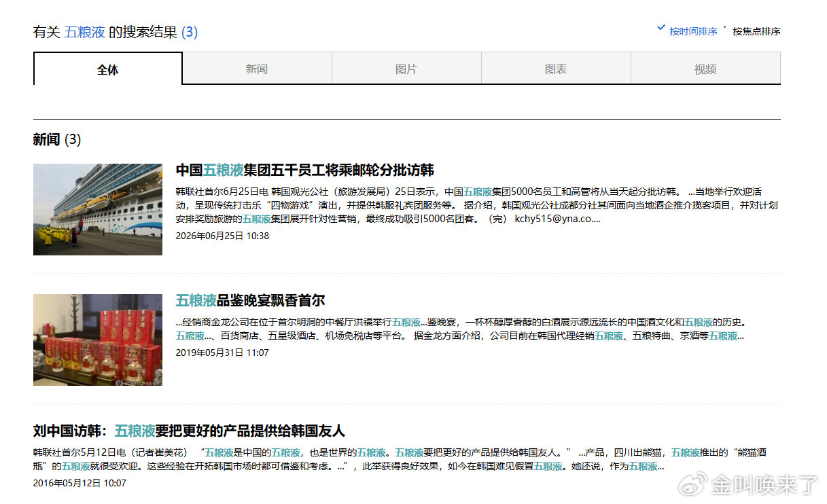Sort results with 按焦点排序
Image resolution: width=827 pixels, height=504 pixels.
[x=756, y=31]
